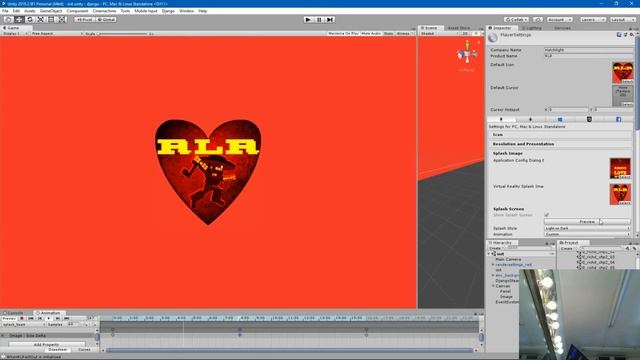Click the cloud services icon

[538, 20]
